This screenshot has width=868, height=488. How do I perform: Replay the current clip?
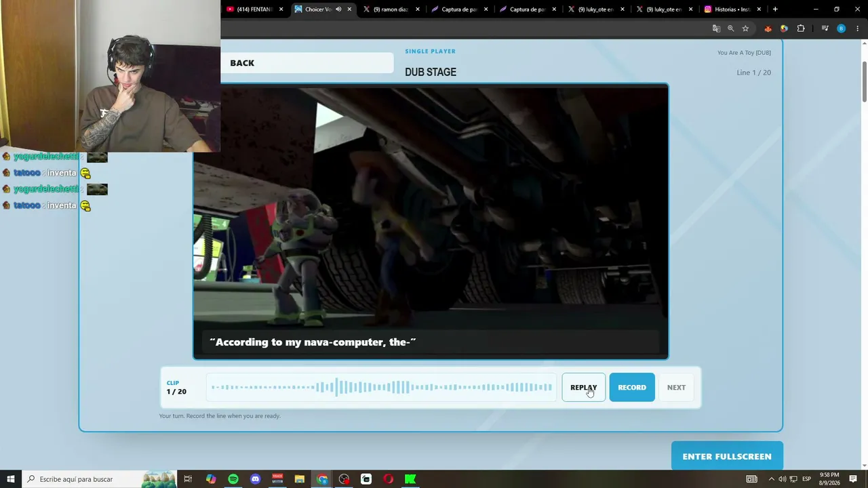point(583,388)
